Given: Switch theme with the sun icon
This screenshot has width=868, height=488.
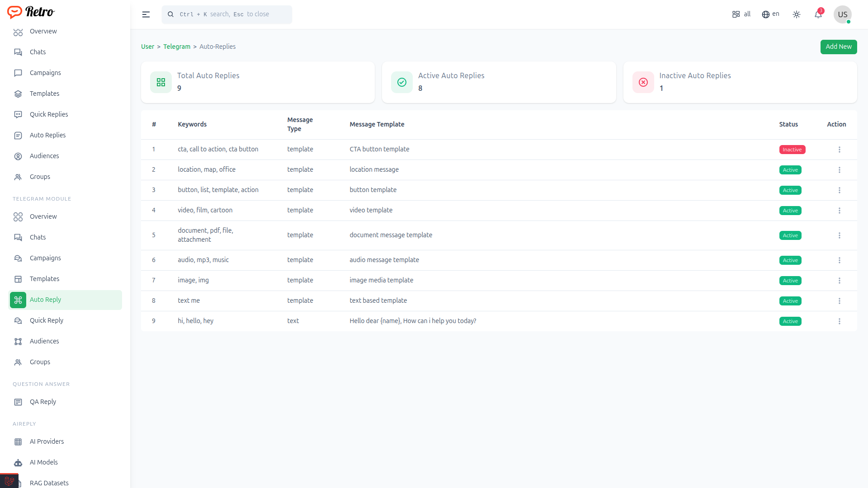Looking at the screenshot, I should 797,14.
